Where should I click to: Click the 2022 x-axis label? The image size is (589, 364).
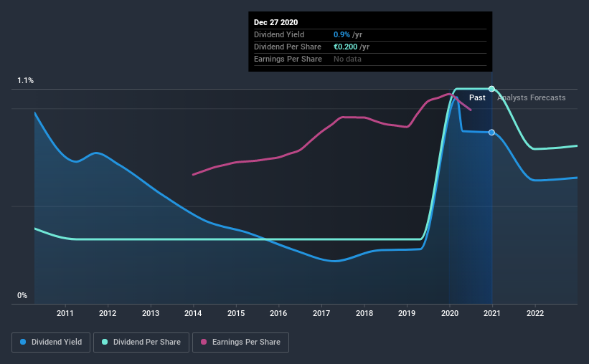(x=535, y=313)
